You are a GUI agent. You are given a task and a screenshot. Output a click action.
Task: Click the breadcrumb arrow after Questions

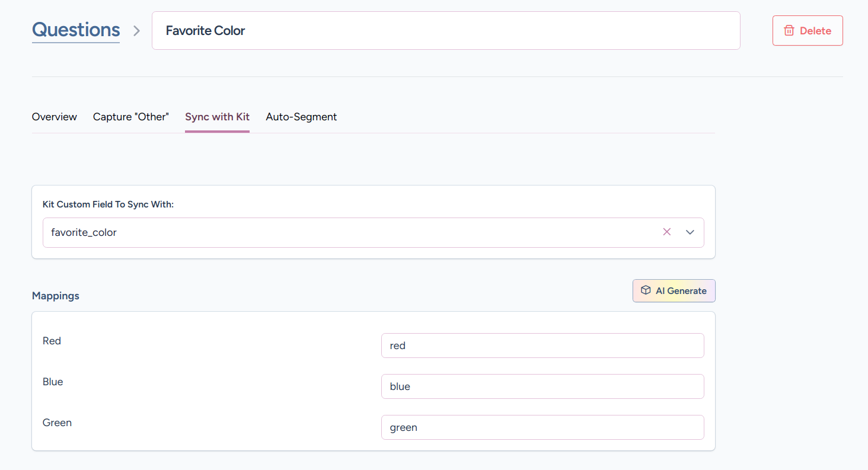tap(136, 31)
